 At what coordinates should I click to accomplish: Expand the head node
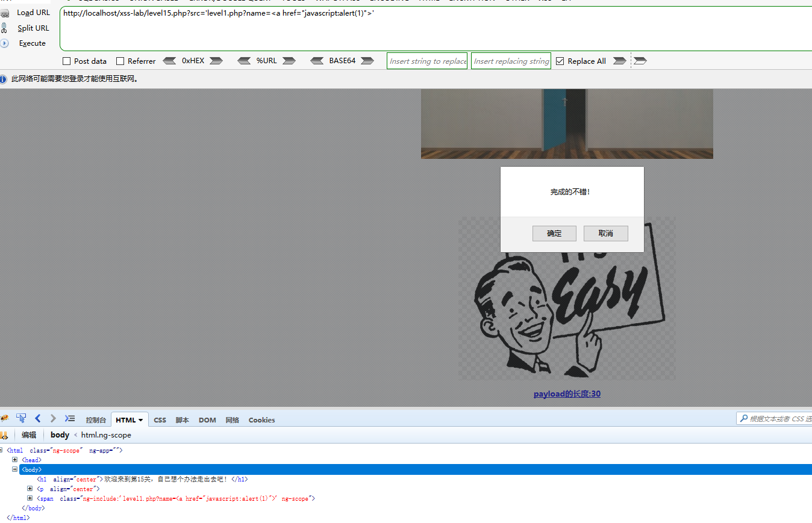click(15, 460)
